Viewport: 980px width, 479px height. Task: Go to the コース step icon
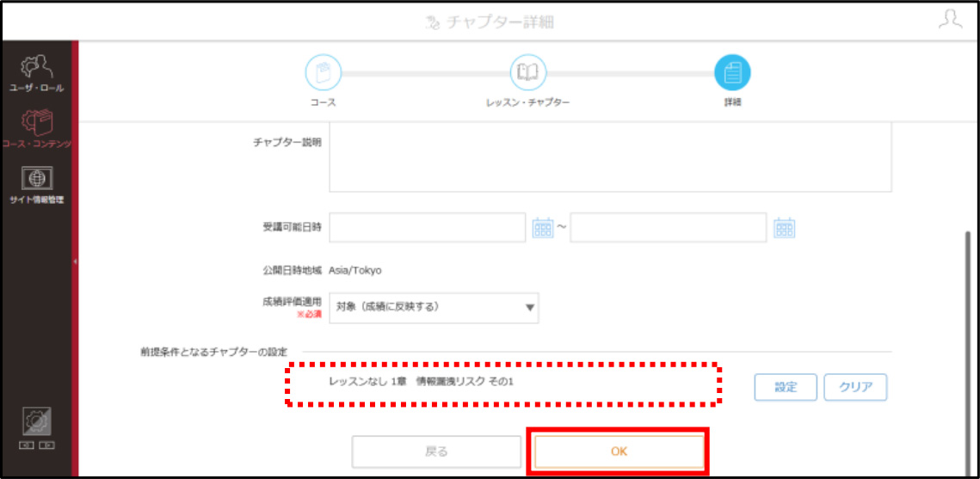tap(324, 72)
